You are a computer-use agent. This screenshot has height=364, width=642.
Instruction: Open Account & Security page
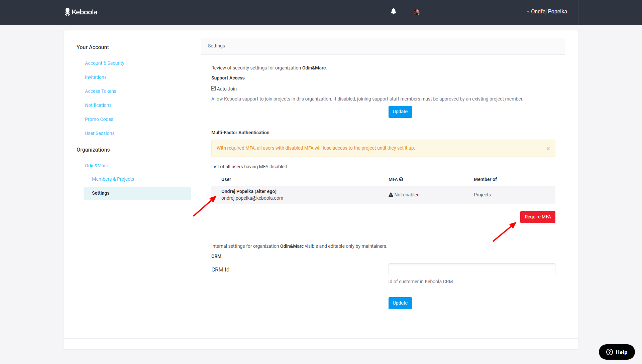coord(105,63)
